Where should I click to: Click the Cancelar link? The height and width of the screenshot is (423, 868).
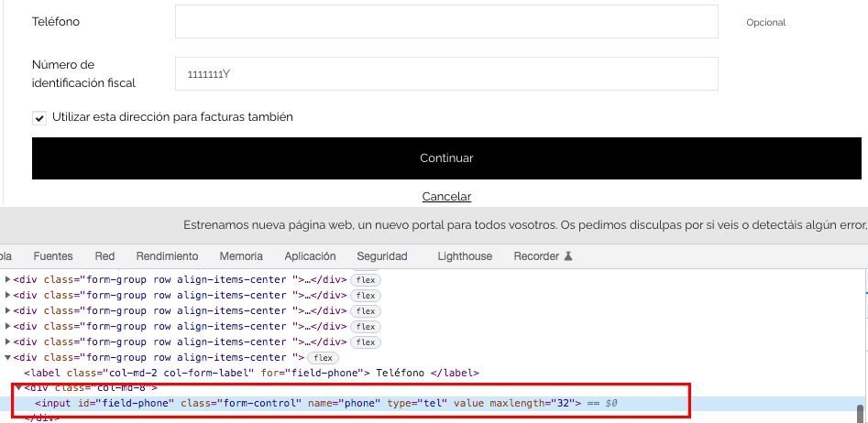pyautogui.click(x=446, y=197)
